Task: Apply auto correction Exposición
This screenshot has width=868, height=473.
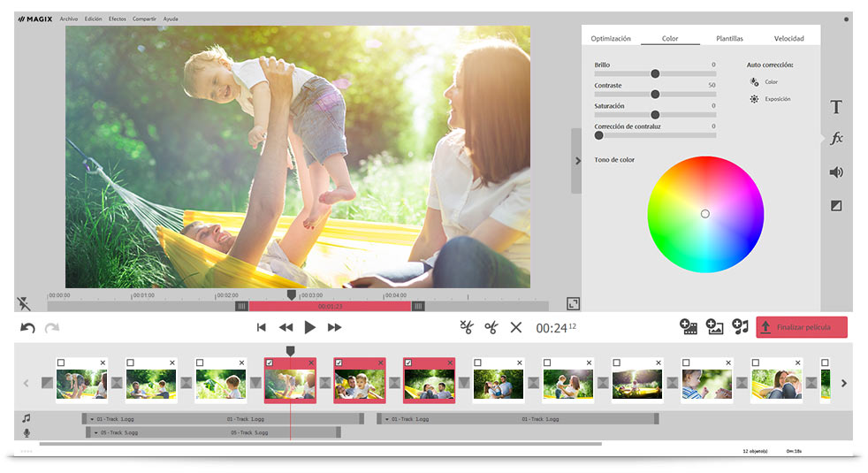Action: click(778, 99)
